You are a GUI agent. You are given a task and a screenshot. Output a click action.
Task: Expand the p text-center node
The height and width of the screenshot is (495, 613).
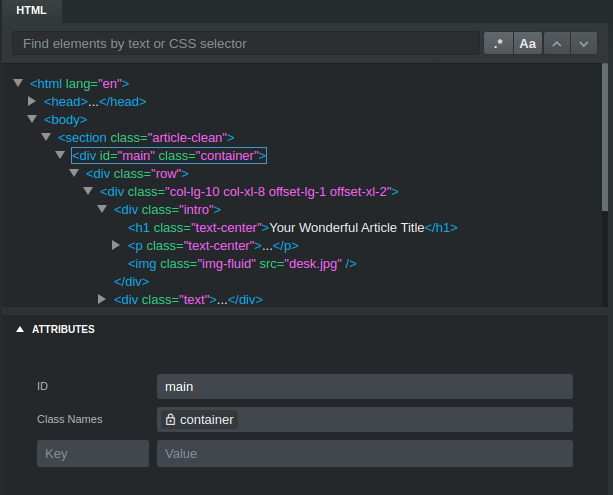click(116, 245)
